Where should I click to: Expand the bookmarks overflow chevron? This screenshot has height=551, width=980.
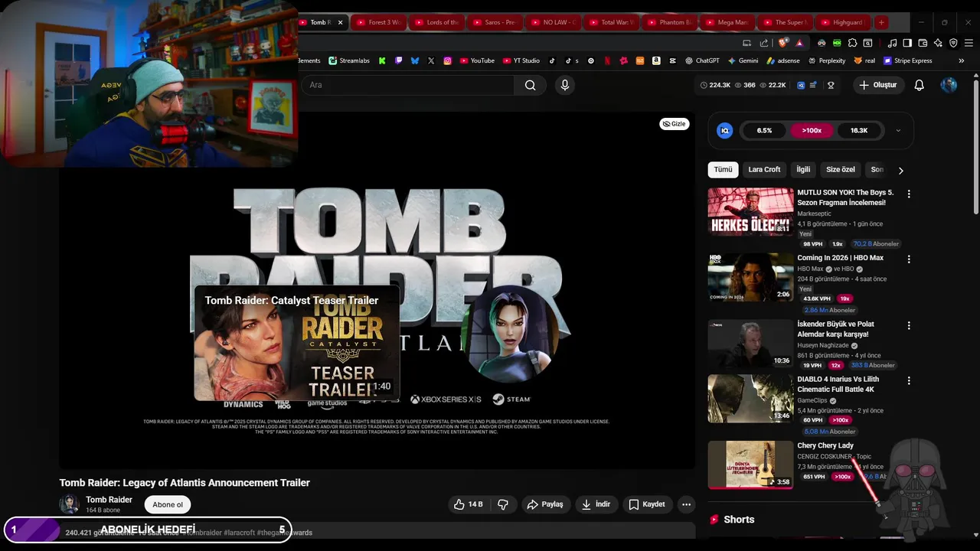pyautogui.click(x=961, y=60)
